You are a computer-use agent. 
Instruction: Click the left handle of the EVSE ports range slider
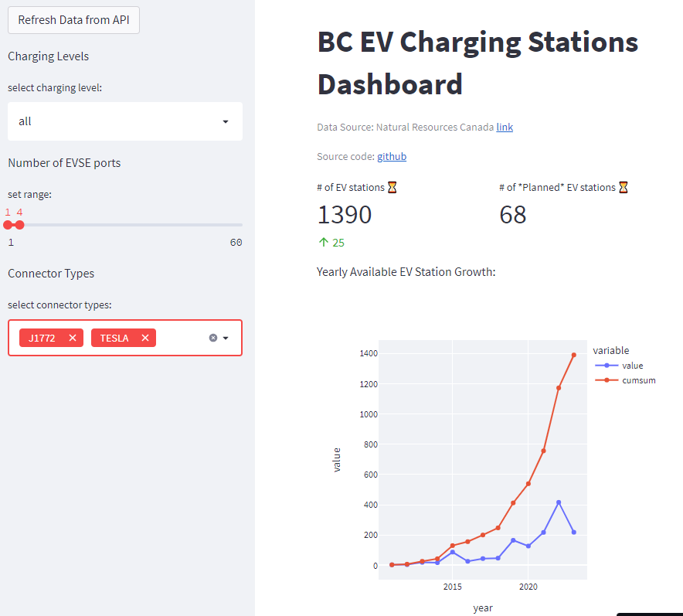click(8, 225)
